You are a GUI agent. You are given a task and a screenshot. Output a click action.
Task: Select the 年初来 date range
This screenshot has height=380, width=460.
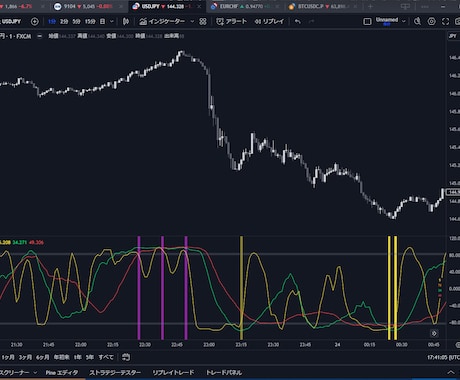62,357
